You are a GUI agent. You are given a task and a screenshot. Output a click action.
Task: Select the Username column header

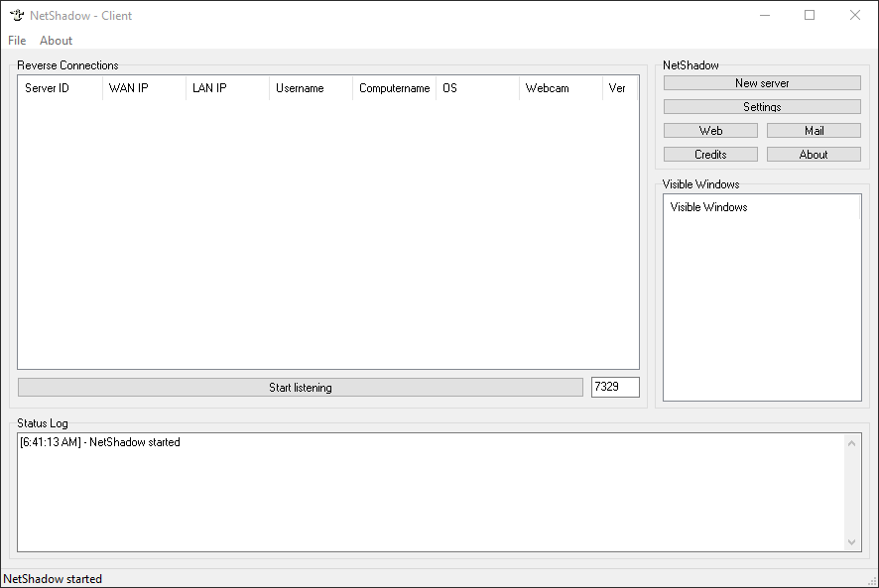(311, 88)
